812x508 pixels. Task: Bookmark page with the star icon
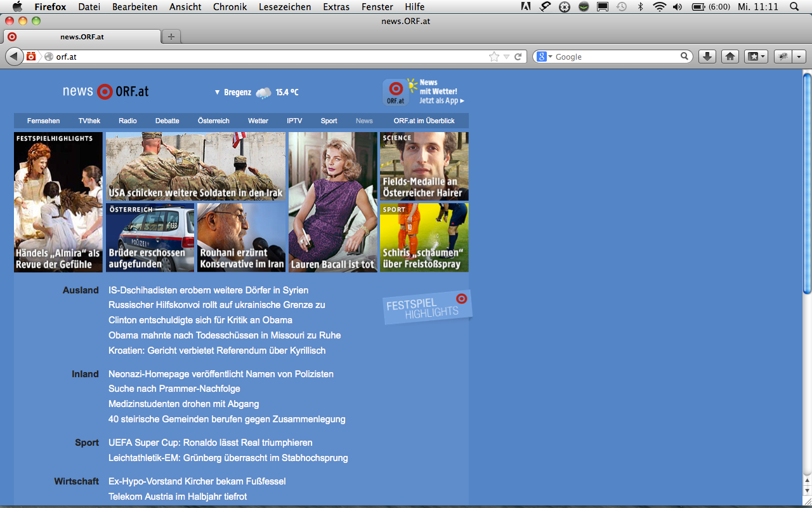click(x=494, y=57)
